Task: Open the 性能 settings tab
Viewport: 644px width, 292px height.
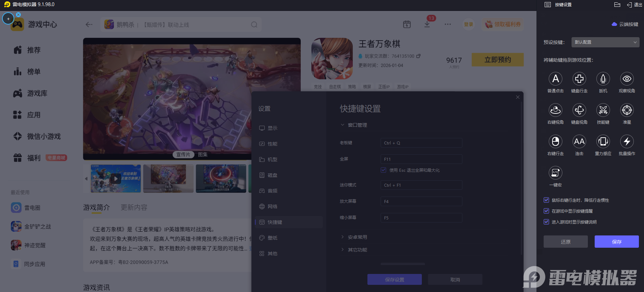Action: point(289,144)
